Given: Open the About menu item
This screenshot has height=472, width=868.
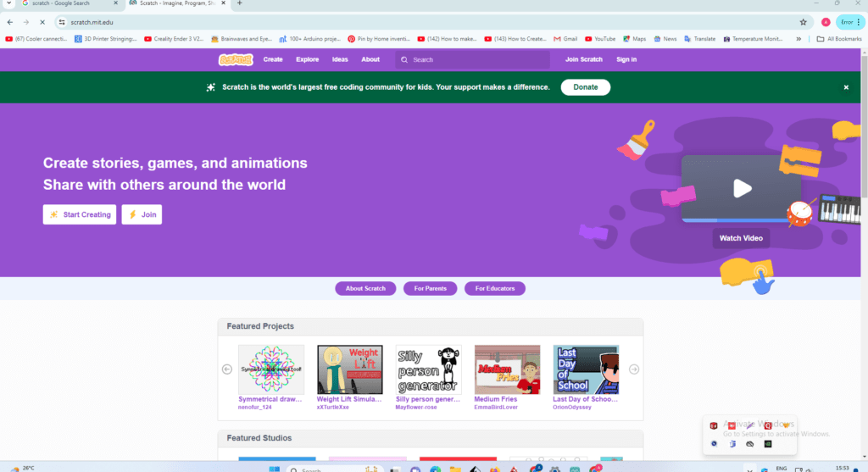Looking at the screenshot, I should (370, 60).
